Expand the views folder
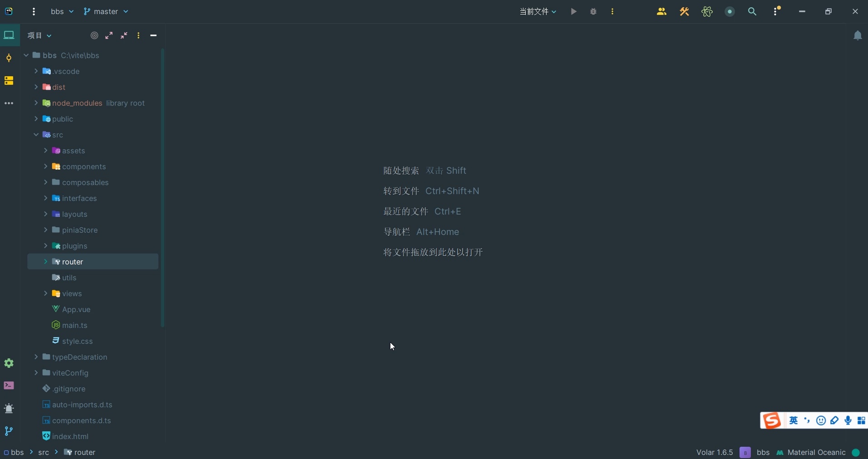This screenshot has height=459, width=868. 46,294
